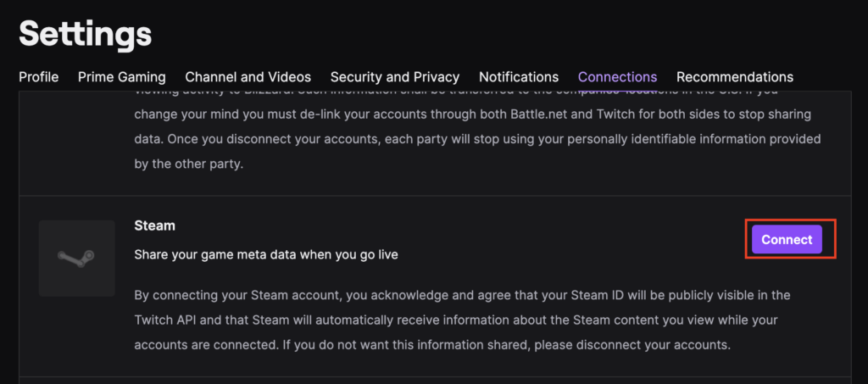This screenshot has width=868, height=384.
Task: Click the Settings page heading
Action: (86, 34)
